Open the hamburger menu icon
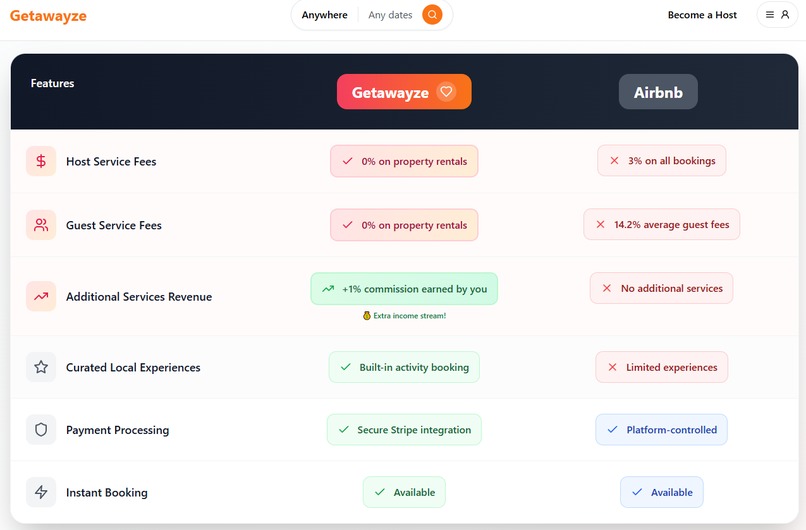 coord(770,14)
